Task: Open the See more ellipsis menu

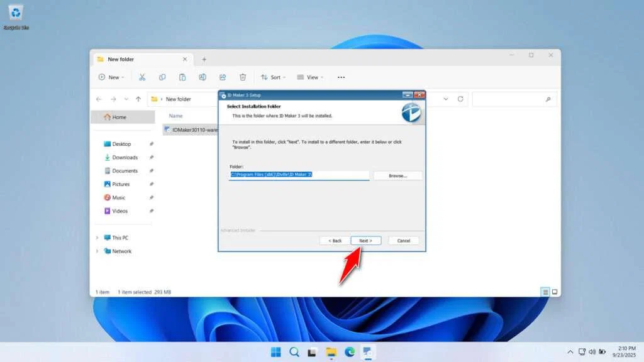Action: pos(341,77)
